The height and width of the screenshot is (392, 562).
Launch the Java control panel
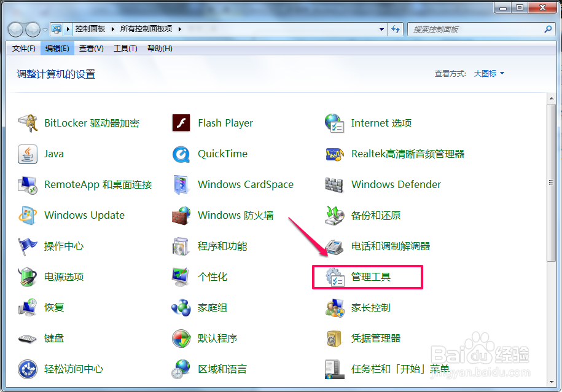pos(53,154)
